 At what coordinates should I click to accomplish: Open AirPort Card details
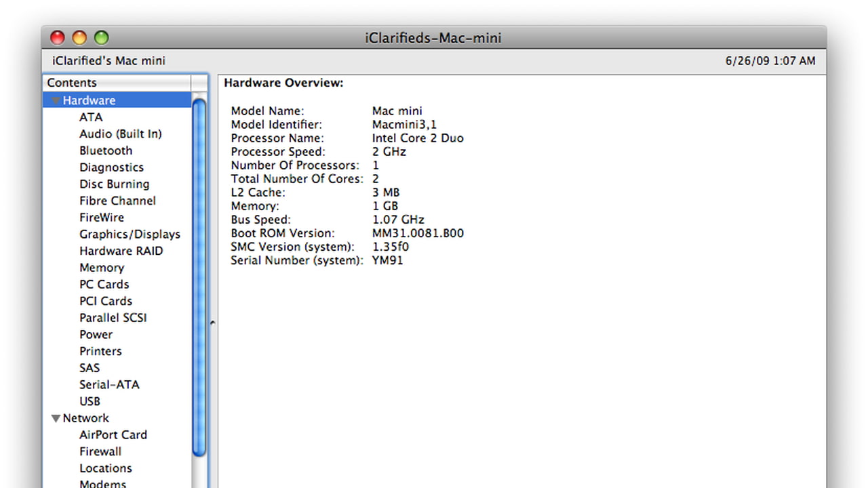tap(113, 435)
